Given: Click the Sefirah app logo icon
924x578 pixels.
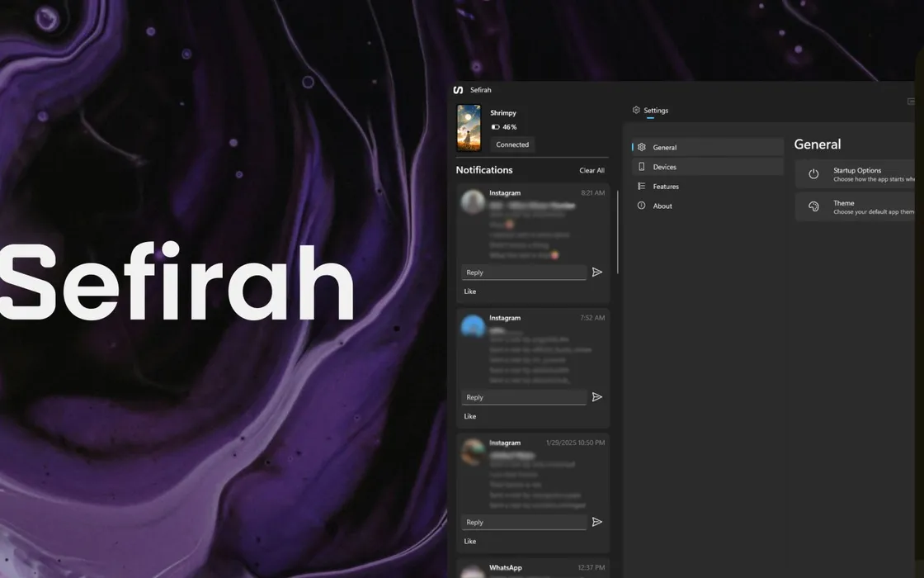Looking at the screenshot, I should (458, 90).
